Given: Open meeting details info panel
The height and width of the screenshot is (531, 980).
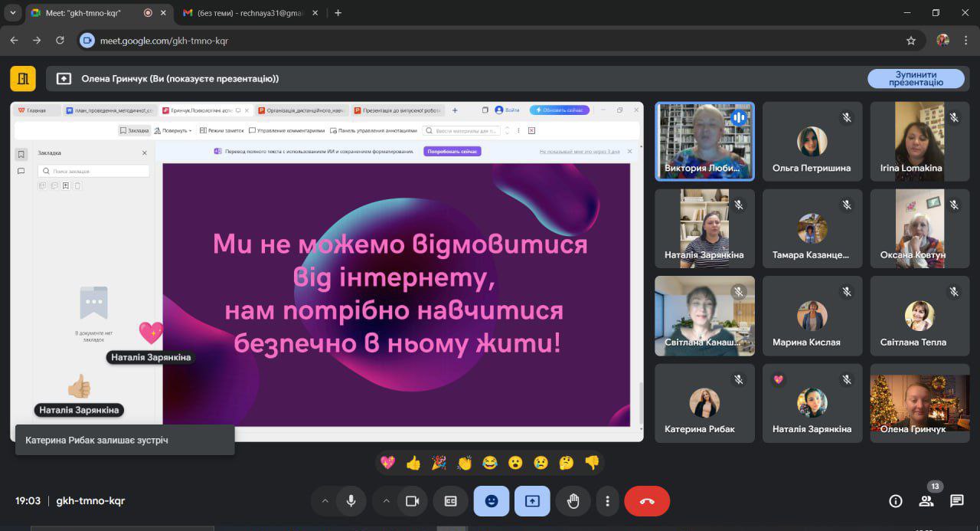Looking at the screenshot, I should 896,501.
